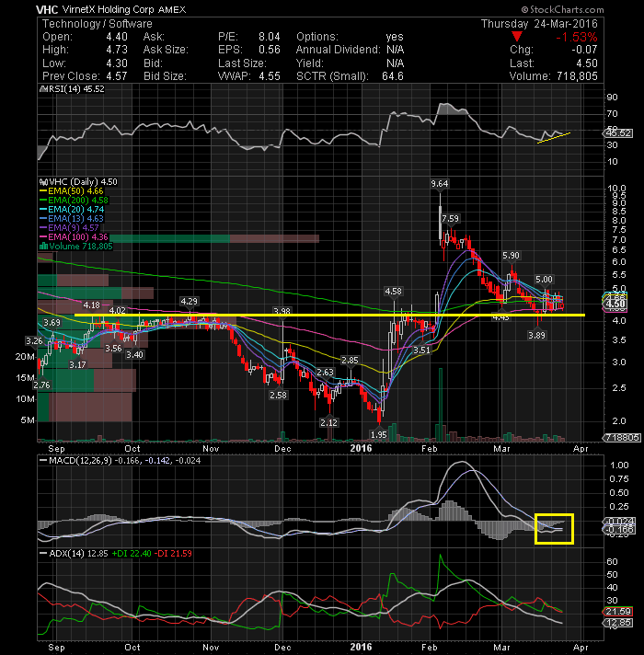Click the MACD(12,26,9) panel label
644x655 pixels.
tap(80, 461)
